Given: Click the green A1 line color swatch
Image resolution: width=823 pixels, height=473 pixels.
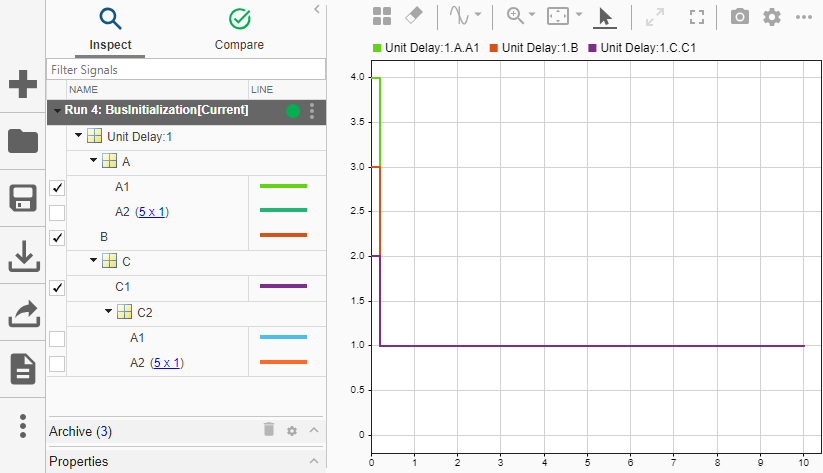Looking at the screenshot, I should tap(283, 186).
